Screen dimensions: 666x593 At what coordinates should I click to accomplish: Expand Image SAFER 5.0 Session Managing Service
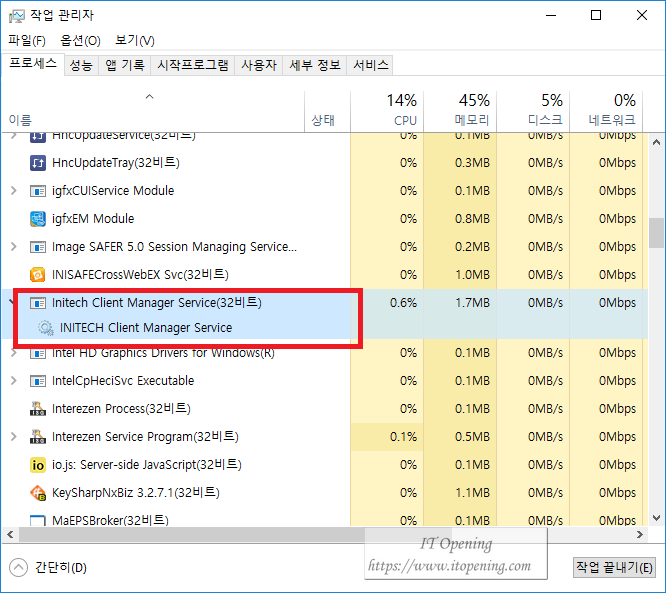click(x=14, y=247)
